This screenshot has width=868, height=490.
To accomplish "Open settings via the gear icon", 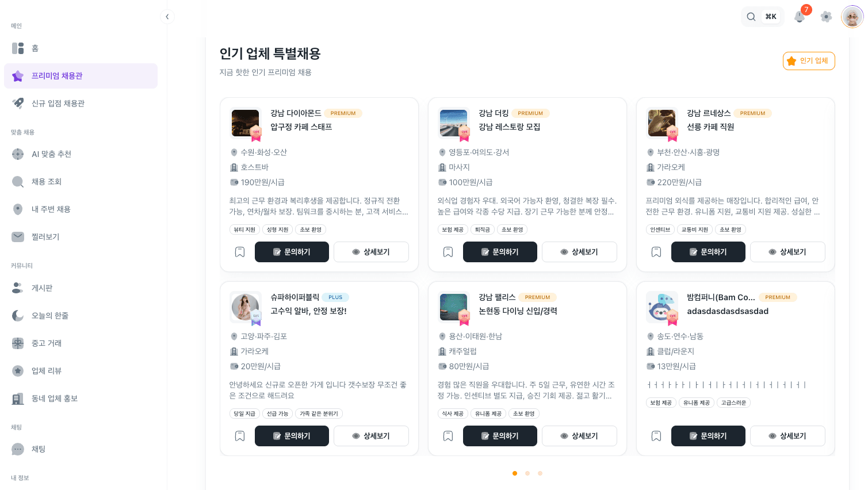I will (826, 17).
